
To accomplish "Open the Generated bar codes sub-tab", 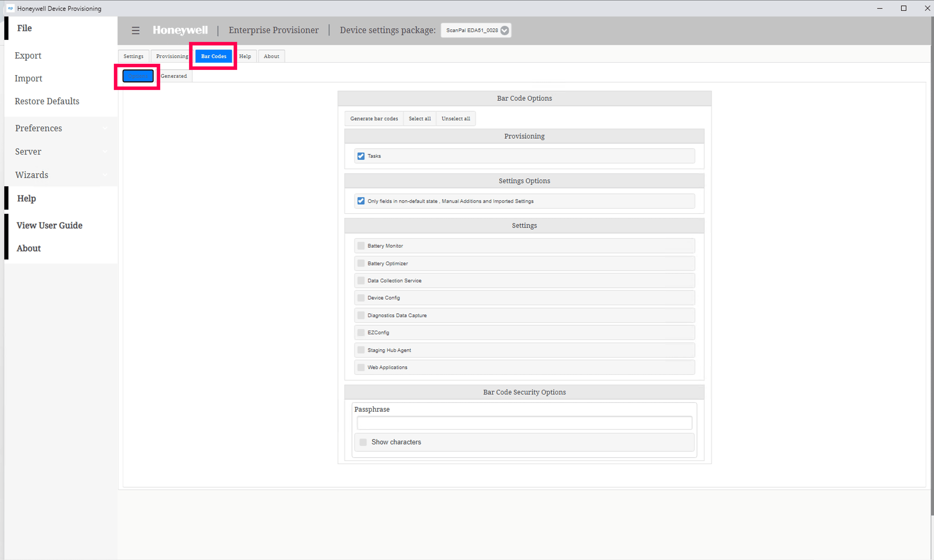I will click(174, 76).
